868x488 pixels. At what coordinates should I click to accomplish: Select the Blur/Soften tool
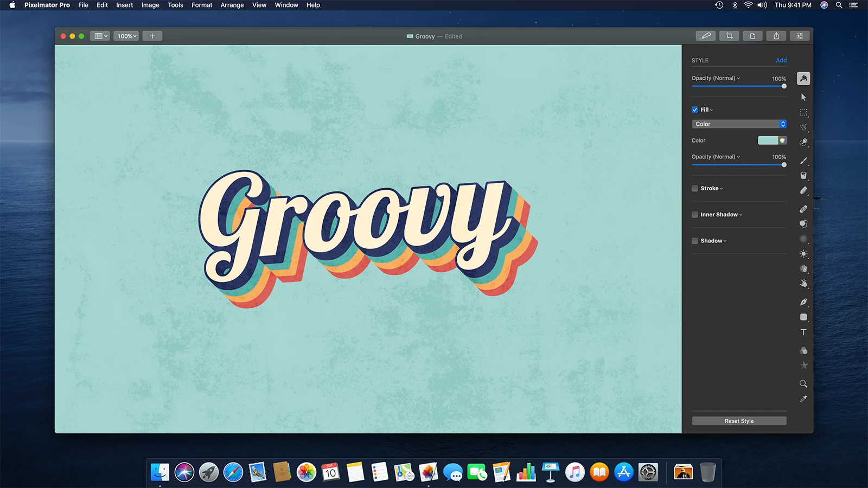(x=803, y=239)
